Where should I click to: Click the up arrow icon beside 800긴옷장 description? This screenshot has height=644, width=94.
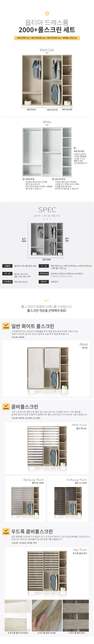(24, 179)
